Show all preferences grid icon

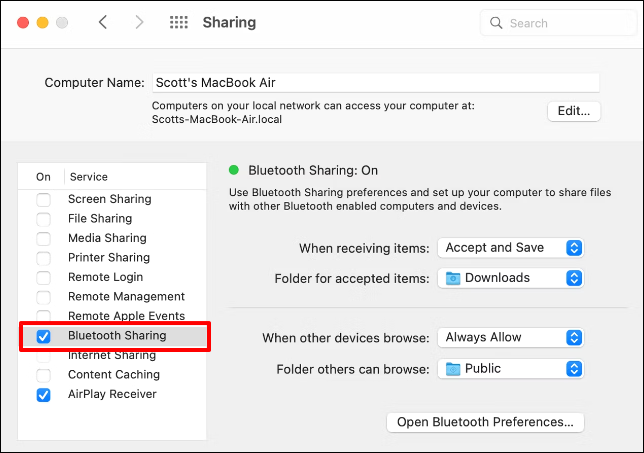pos(179,22)
